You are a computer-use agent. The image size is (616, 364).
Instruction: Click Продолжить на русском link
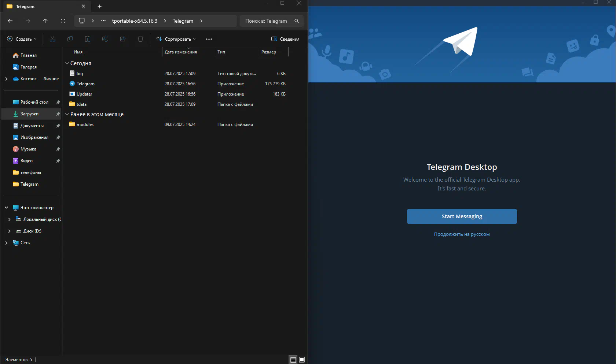pyautogui.click(x=462, y=234)
